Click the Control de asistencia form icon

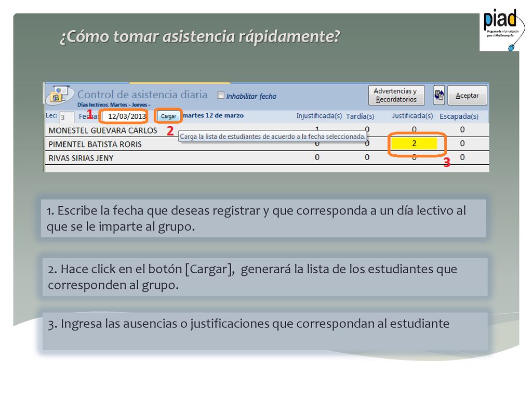click(59, 95)
